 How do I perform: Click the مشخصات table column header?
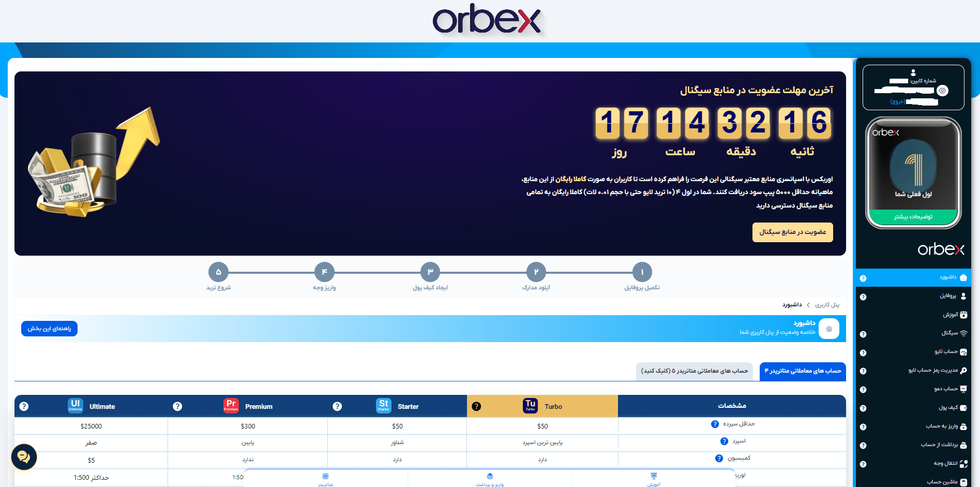(732, 406)
